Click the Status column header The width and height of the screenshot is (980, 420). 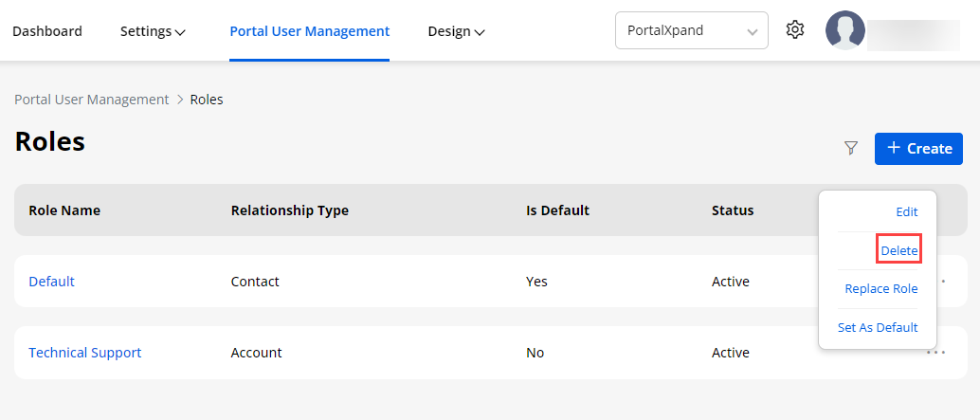pyautogui.click(x=733, y=210)
